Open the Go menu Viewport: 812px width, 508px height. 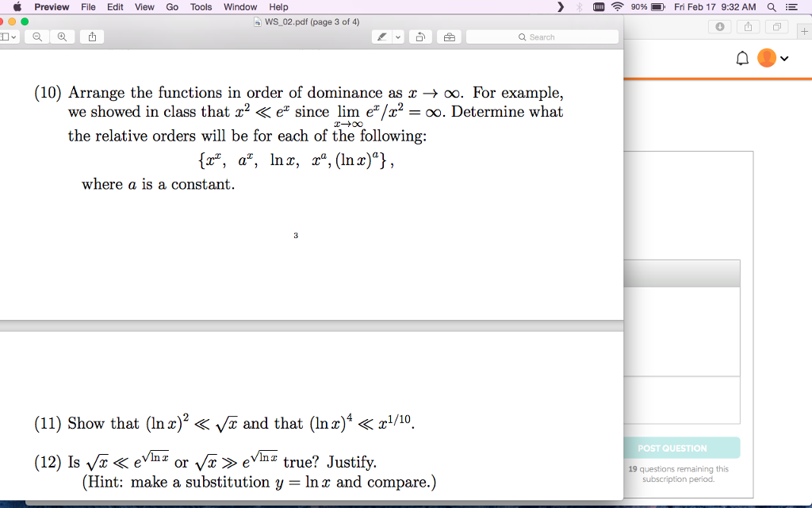pos(171,7)
